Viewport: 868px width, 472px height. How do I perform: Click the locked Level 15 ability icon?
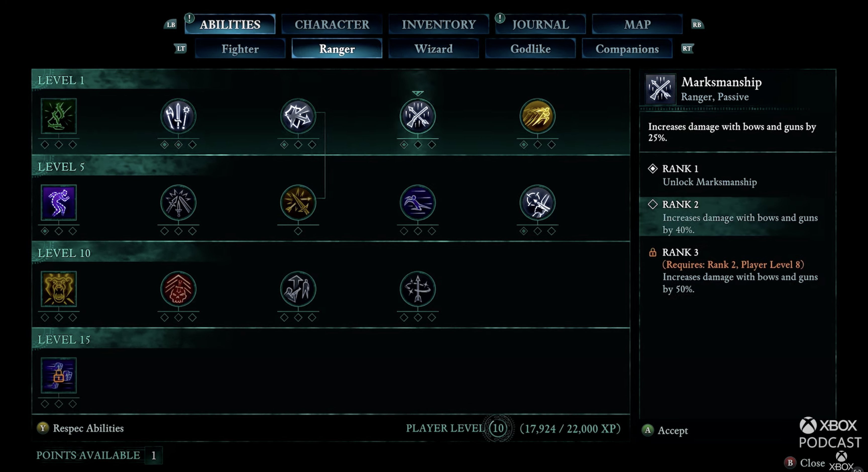click(x=59, y=375)
